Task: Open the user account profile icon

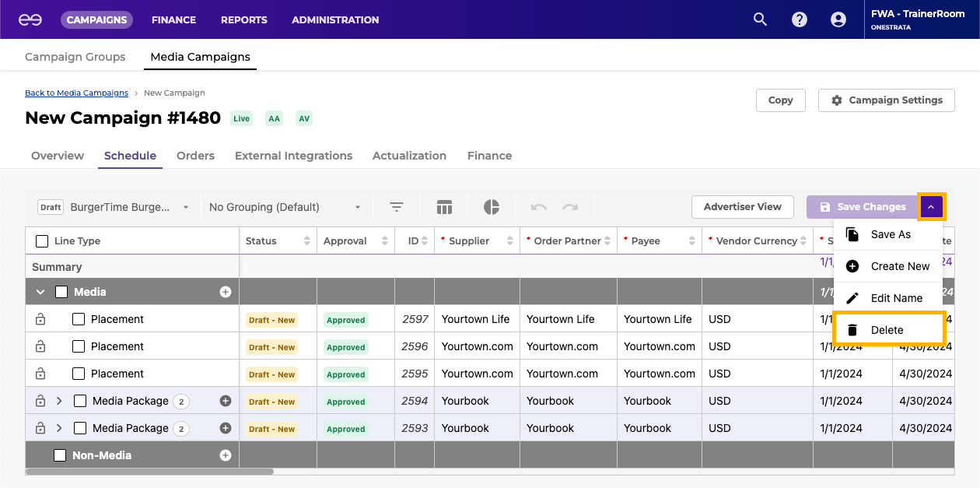Action: (x=838, y=19)
